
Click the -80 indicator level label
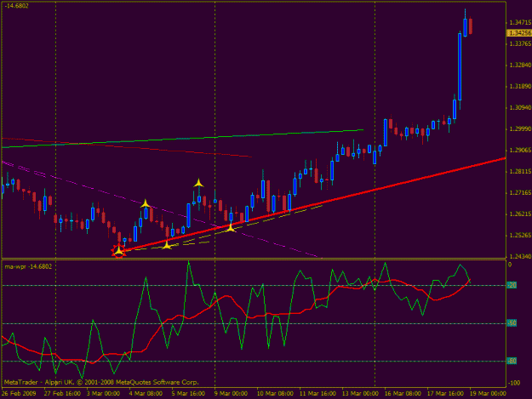tap(512, 361)
